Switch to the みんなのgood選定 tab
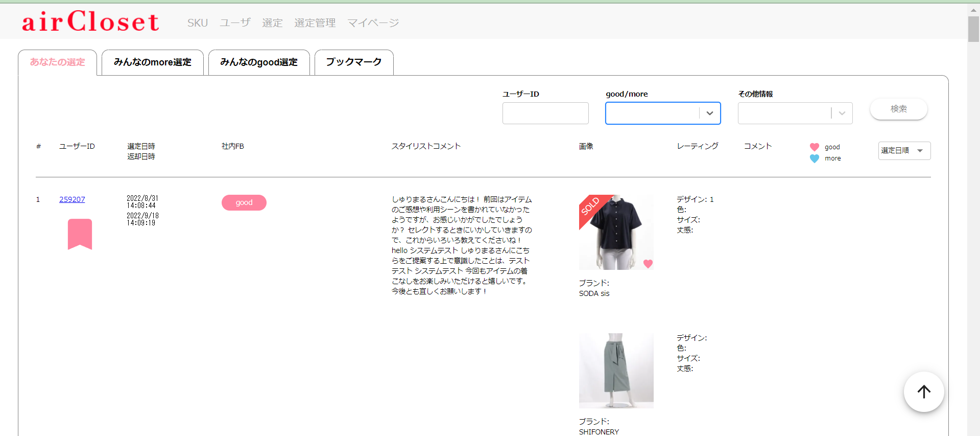This screenshot has width=980, height=436. pos(258,62)
